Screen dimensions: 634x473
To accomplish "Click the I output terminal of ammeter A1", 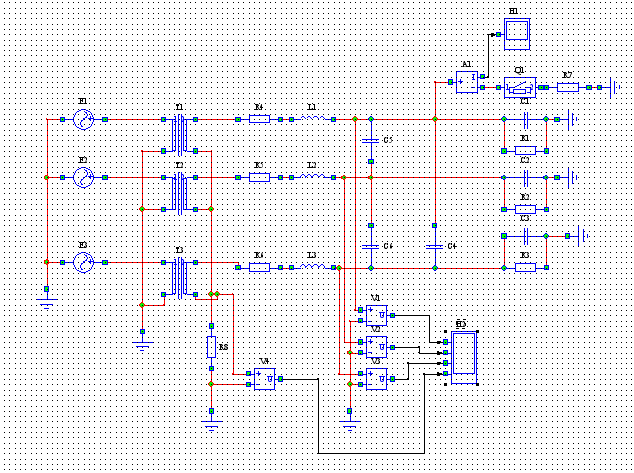I will click(x=482, y=76).
